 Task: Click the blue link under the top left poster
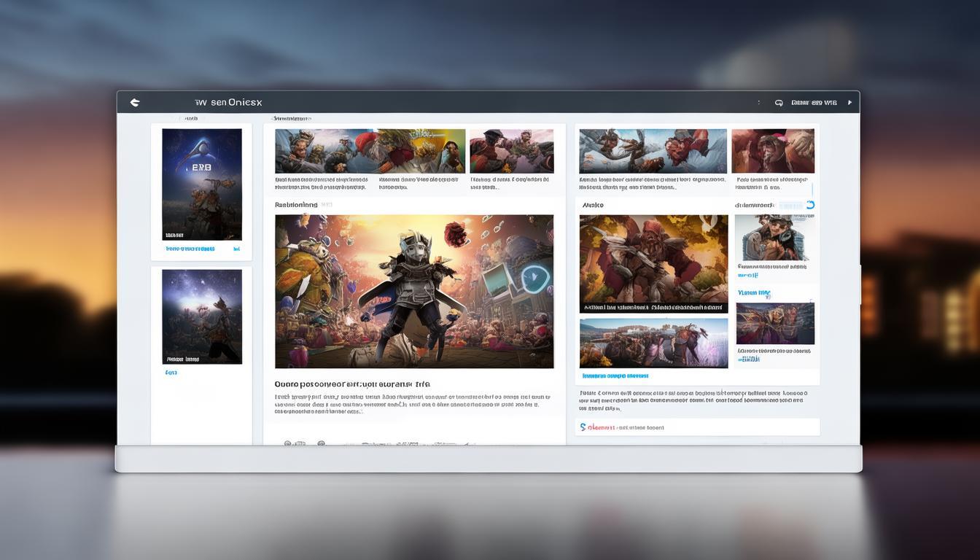click(190, 249)
